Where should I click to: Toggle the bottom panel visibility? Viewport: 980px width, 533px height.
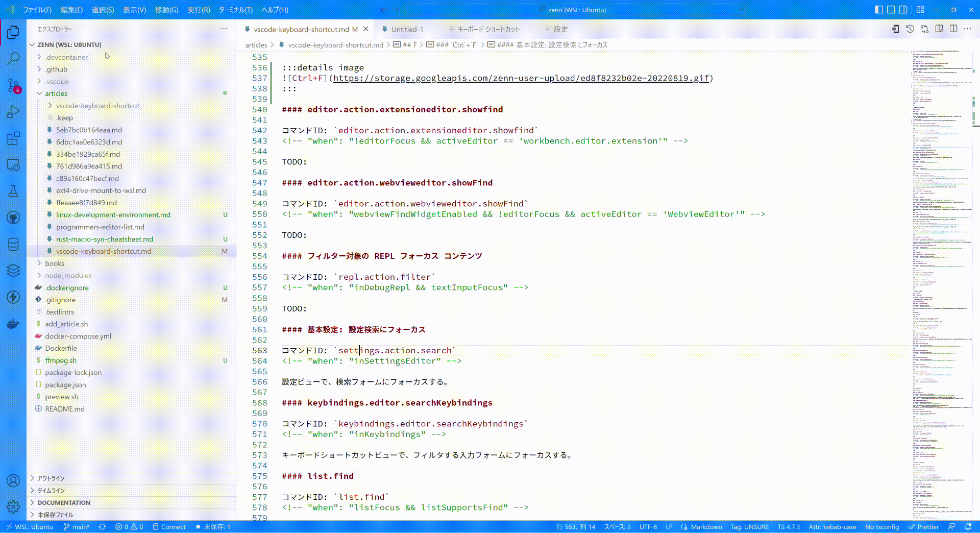pos(891,10)
